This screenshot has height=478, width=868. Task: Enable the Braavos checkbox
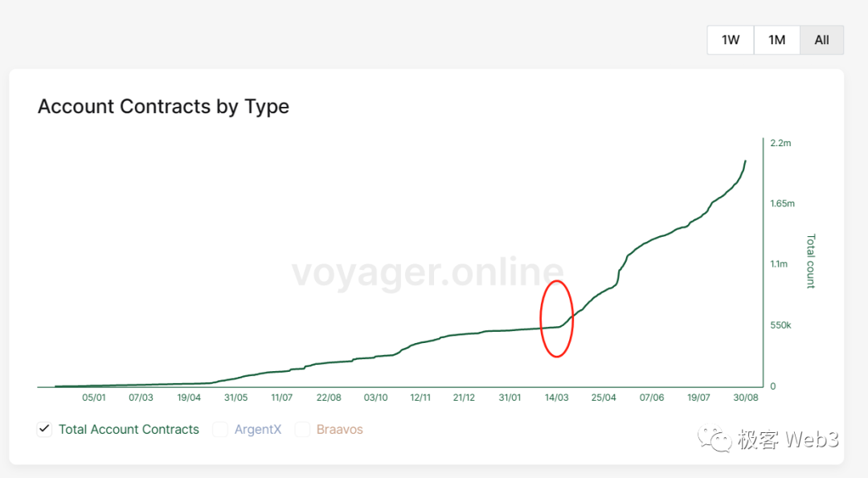[x=302, y=429]
